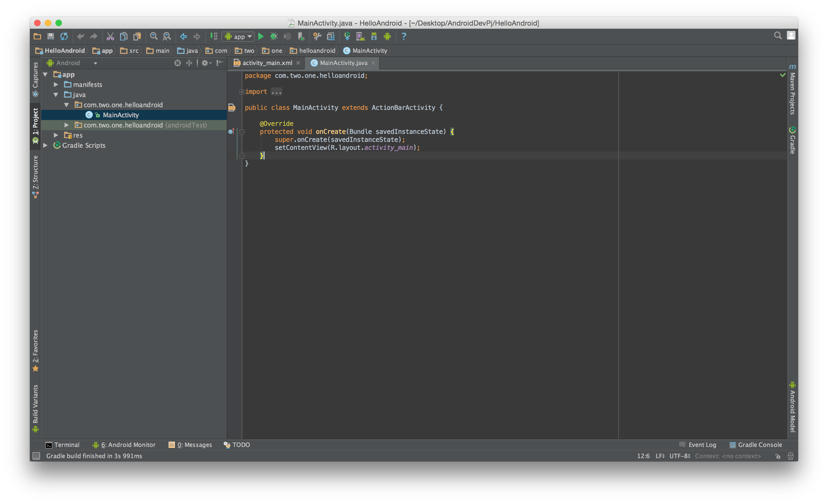The image size is (828, 504).
Task: Expand the collapsed import block
Action: pos(242,92)
